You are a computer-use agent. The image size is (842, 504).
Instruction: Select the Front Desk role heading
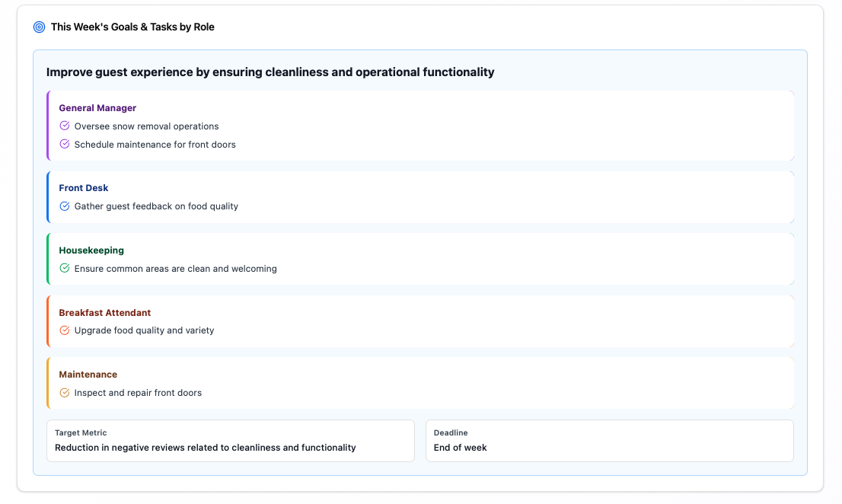click(84, 187)
